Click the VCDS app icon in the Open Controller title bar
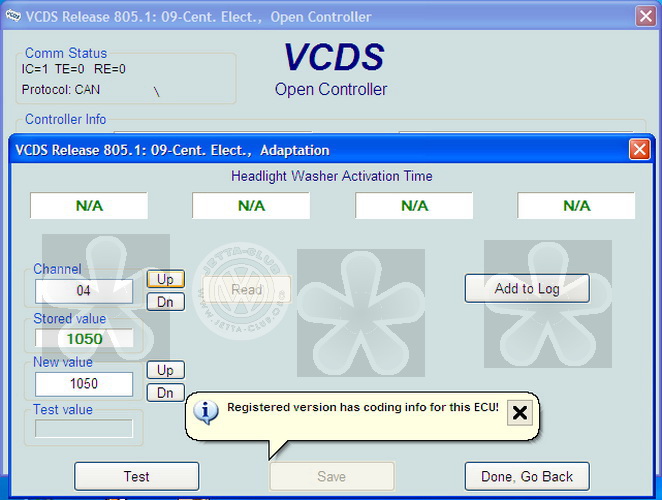The height and width of the screenshot is (500, 662). click(x=13, y=16)
